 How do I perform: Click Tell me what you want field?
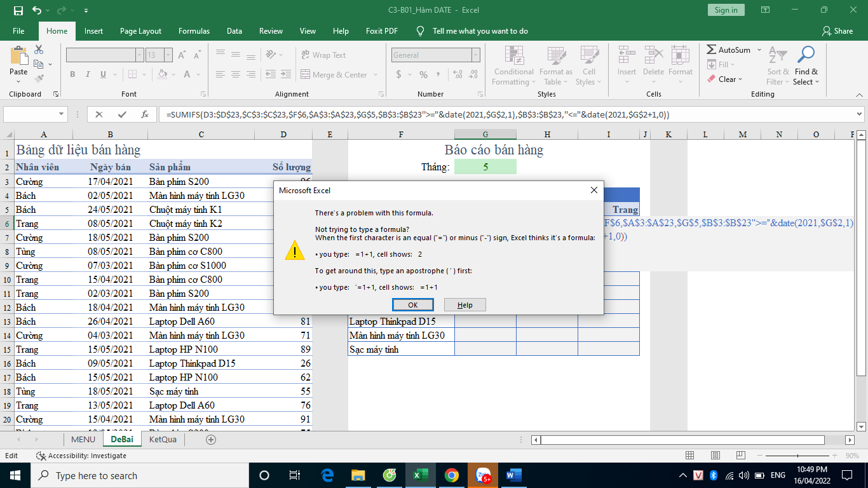(x=480, y=30)
